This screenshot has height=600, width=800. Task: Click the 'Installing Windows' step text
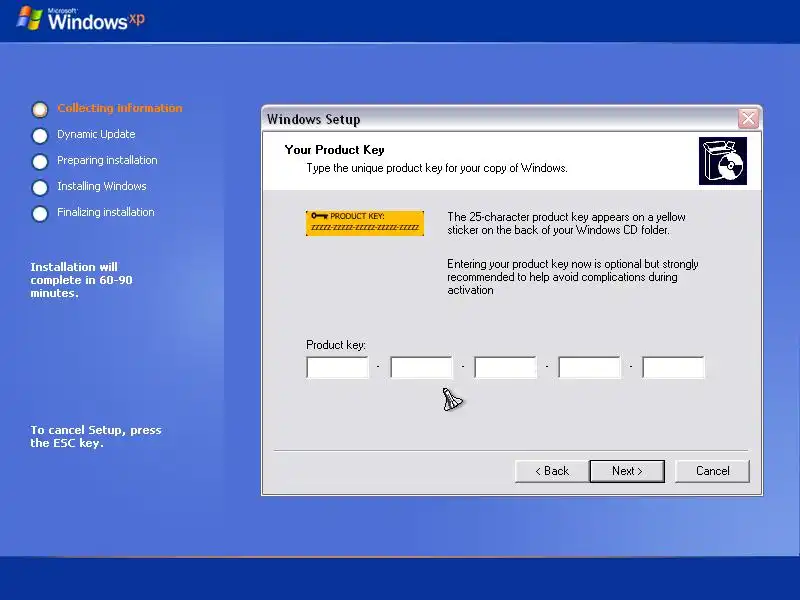[102, 186]
